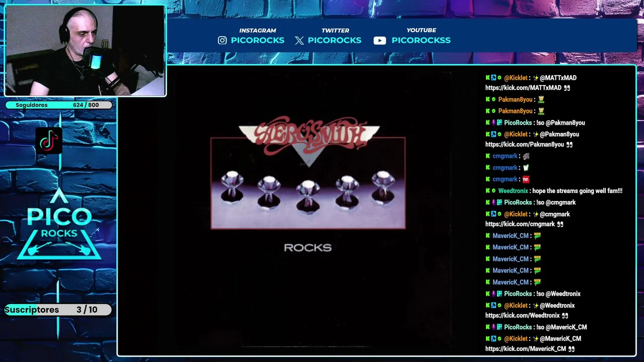The height and width of the screenshot is (362, 644).
Task: Open the kick.com/cmgmark link
Action: 520,224
